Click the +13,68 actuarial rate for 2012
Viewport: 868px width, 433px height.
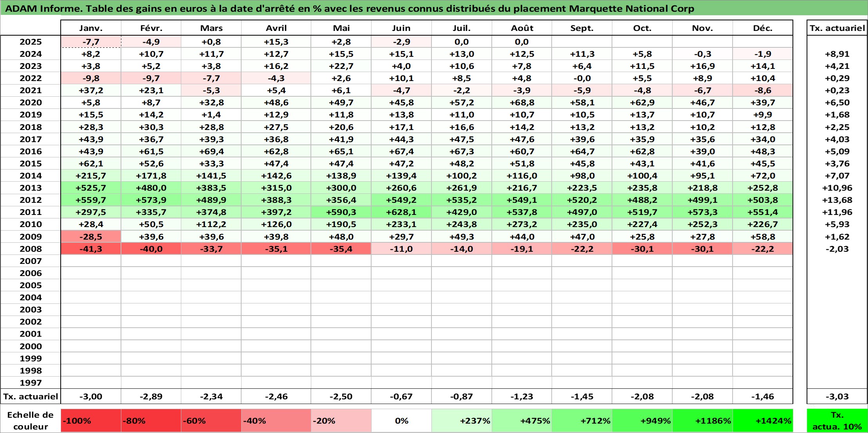837,200
